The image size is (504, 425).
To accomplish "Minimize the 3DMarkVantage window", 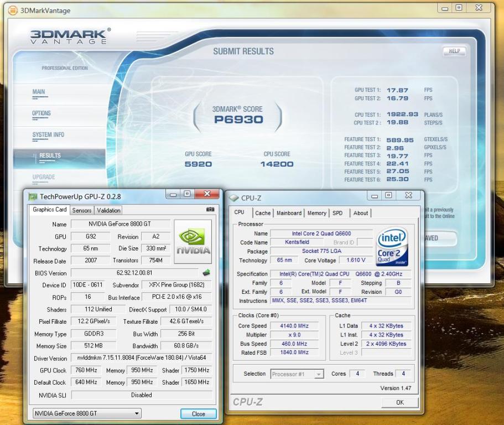I will coord(445,8).
